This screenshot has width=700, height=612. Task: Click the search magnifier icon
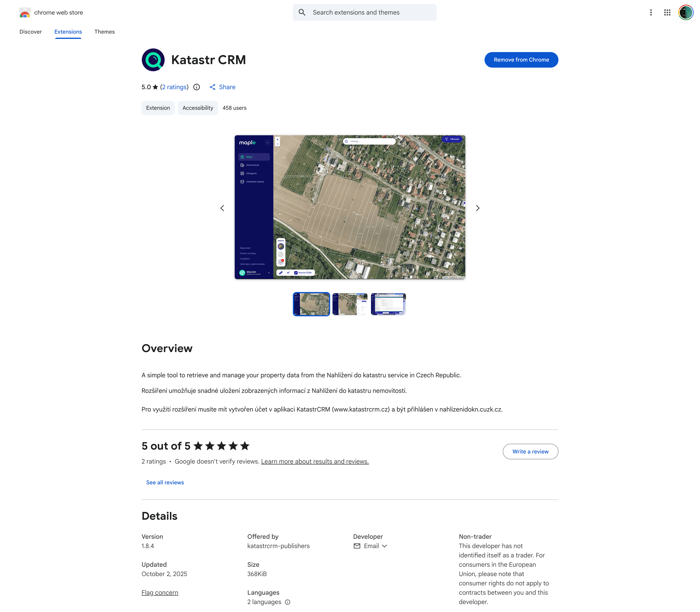(x=302, y=13)
